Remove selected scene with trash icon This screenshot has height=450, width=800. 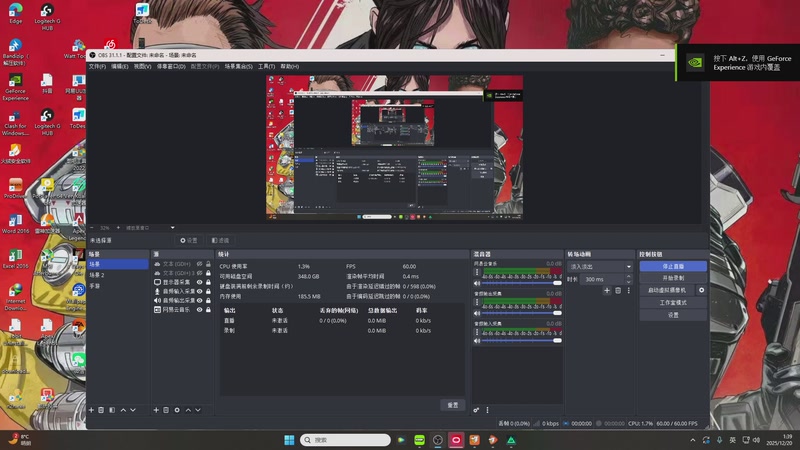(x=101, y=410)
